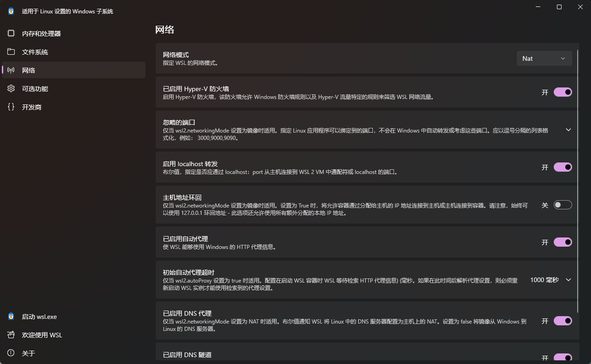Viewport: 591px width, 364px height.
Task: Click the optional features gear icon
Action: [x=11, y=88]
